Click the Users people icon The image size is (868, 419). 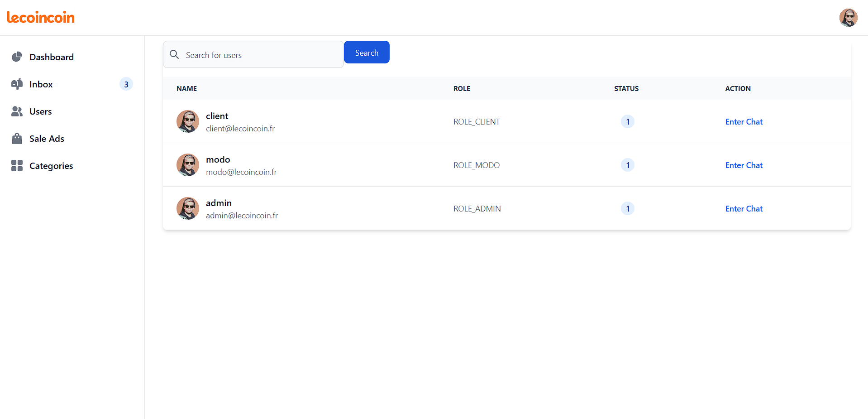pos(17,111)
